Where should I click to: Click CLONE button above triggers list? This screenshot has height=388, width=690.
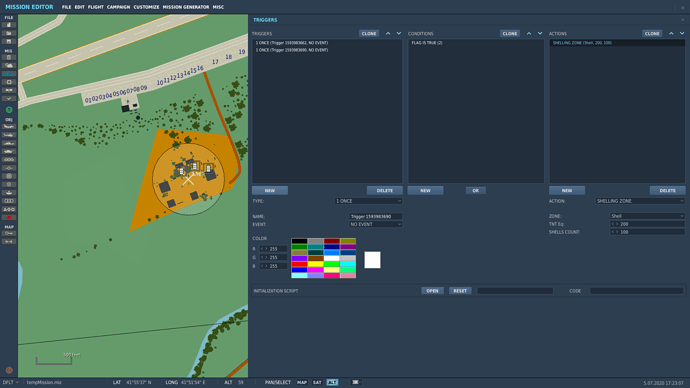click(369, 33)
